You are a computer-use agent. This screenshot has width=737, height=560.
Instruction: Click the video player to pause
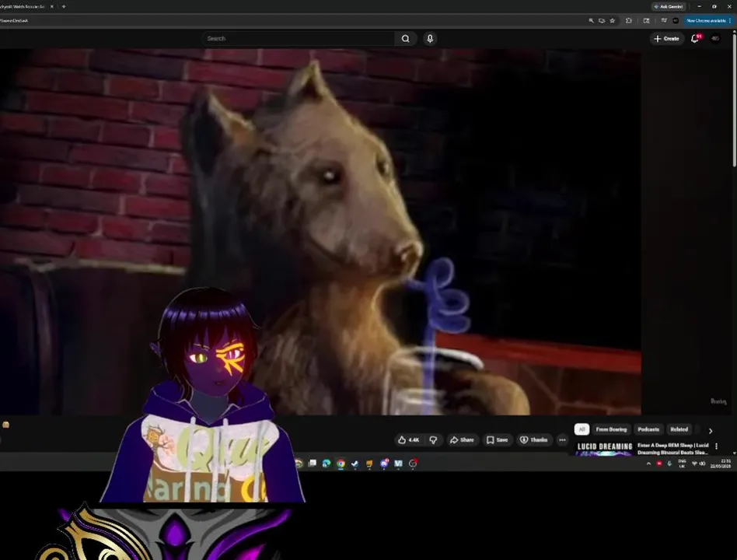coord(320,232)
